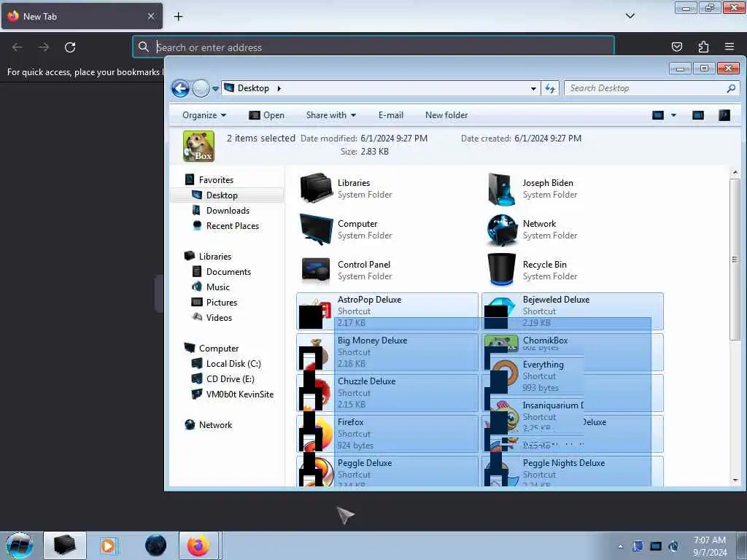
Task: Select the Chuzzle Deluxe shortcut
Action: pos(387,393)
